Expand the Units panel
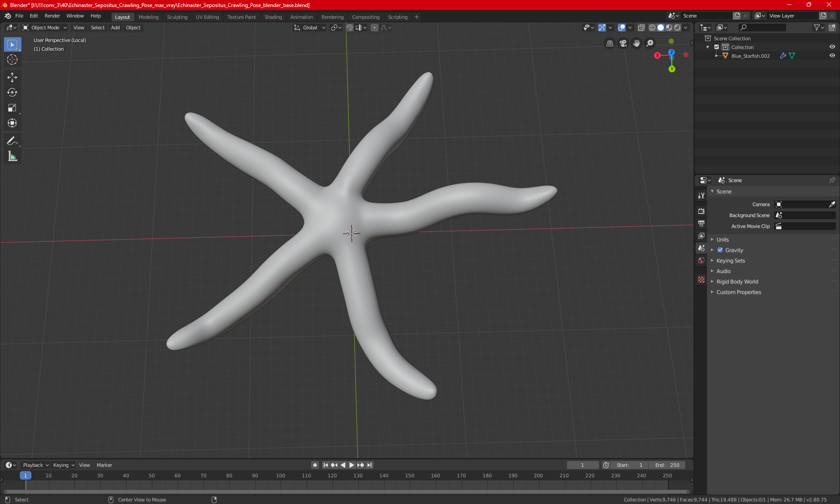 (723, 240)
